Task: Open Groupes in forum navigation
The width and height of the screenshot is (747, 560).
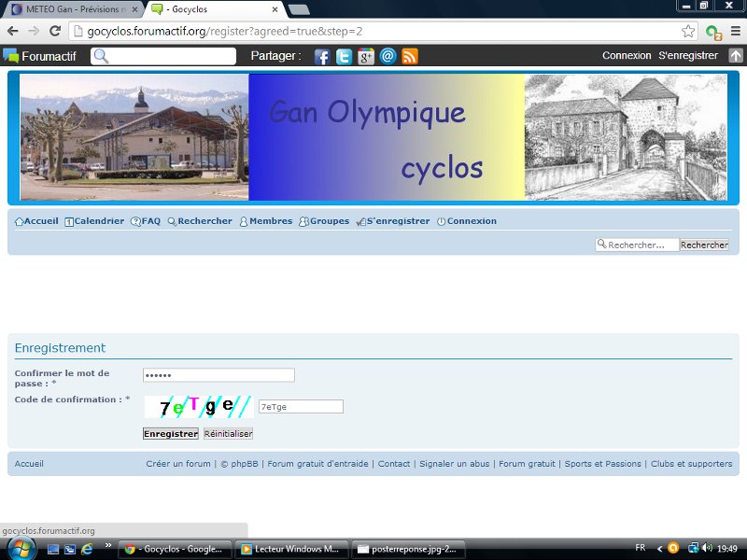Action: 324,221
